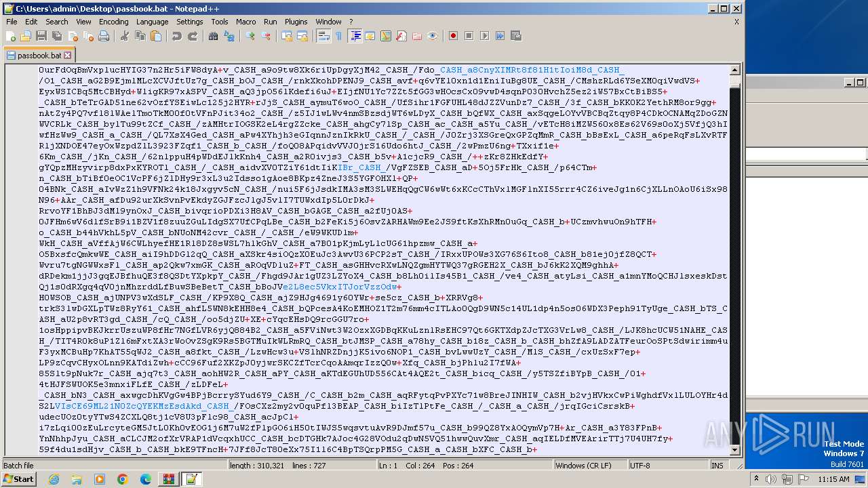The height and width of the screenshot is (488, 868).
Task: Click the Close document toolbar icon
Action: click(x=73, y=36)
